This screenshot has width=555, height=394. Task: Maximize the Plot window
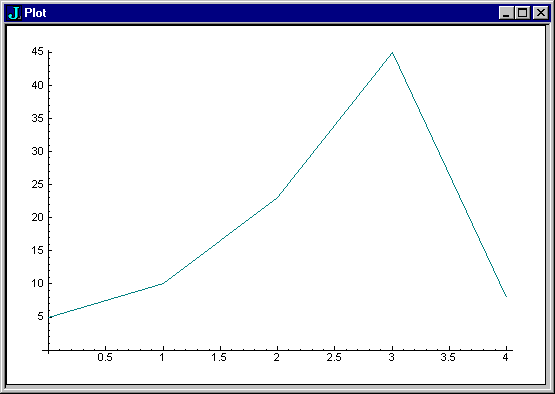pos(522,13)
